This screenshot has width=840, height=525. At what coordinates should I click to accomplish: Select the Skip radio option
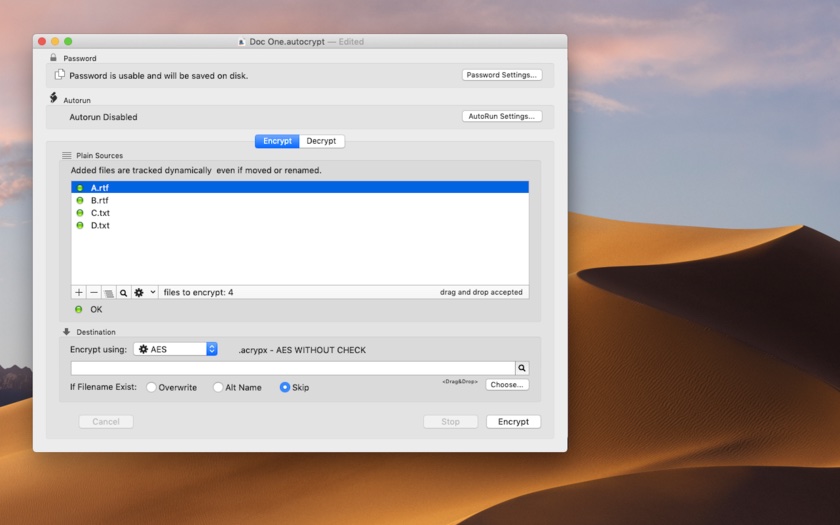coord(285,387)
